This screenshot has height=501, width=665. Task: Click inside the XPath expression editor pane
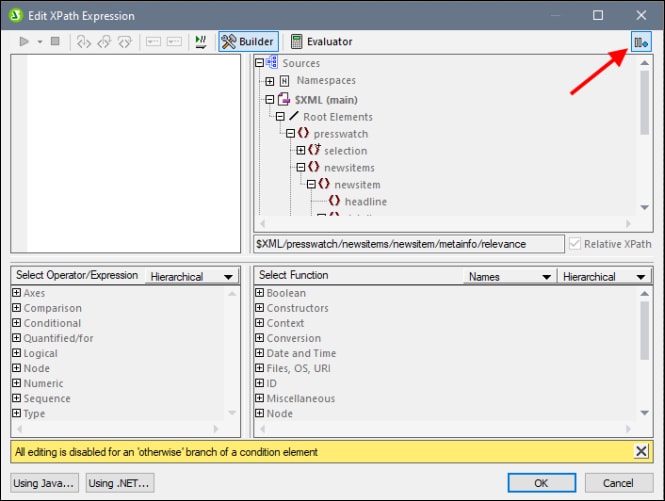[134, 154]
